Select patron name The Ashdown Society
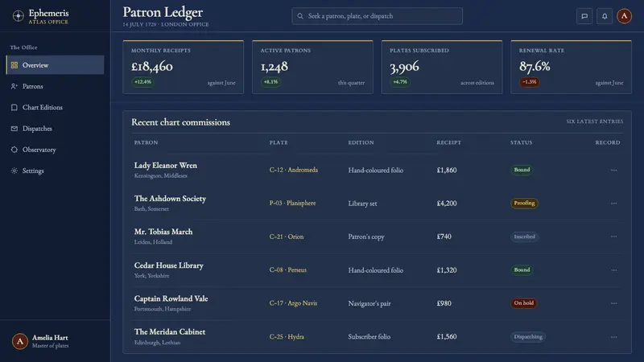Screen dimensions: 644x362 tap(170, 199)
